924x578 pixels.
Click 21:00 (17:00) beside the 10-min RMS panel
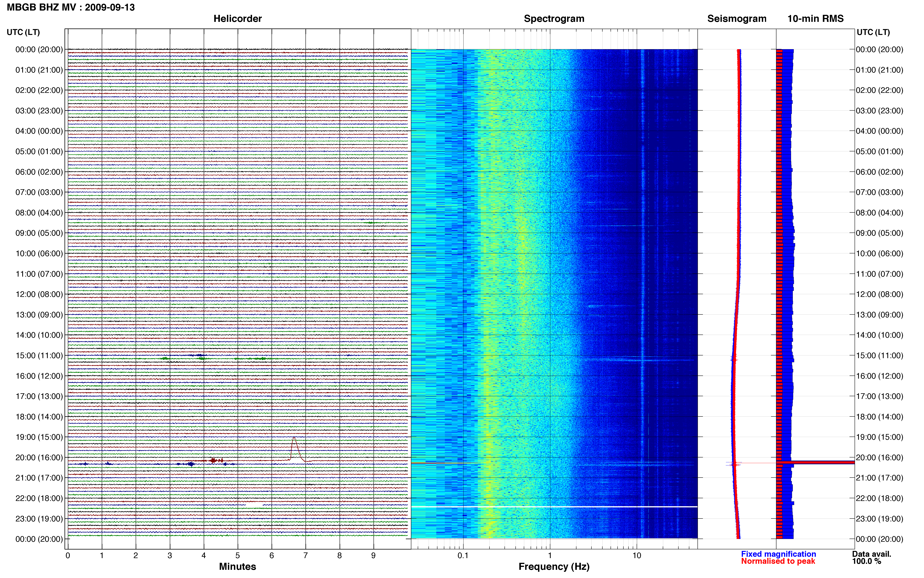tap(879, 478)
